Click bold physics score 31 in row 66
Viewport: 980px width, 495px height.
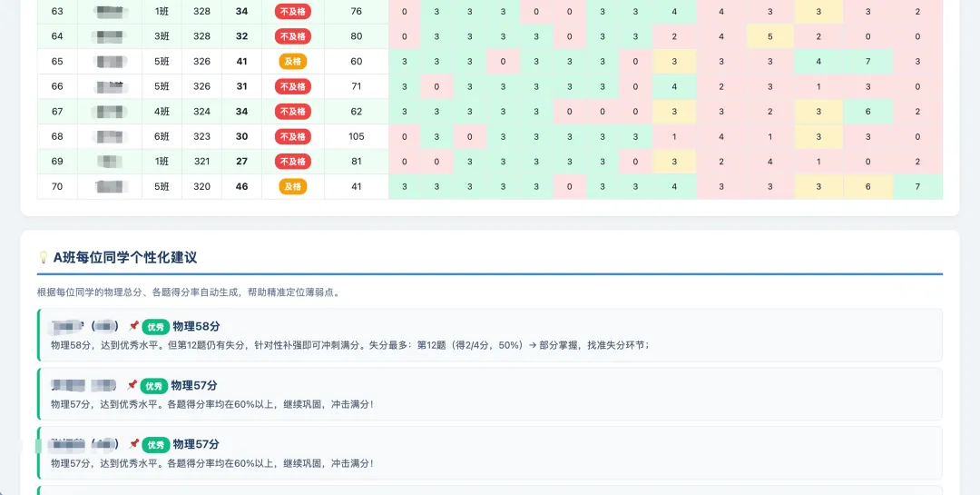(x=242, y=86)
